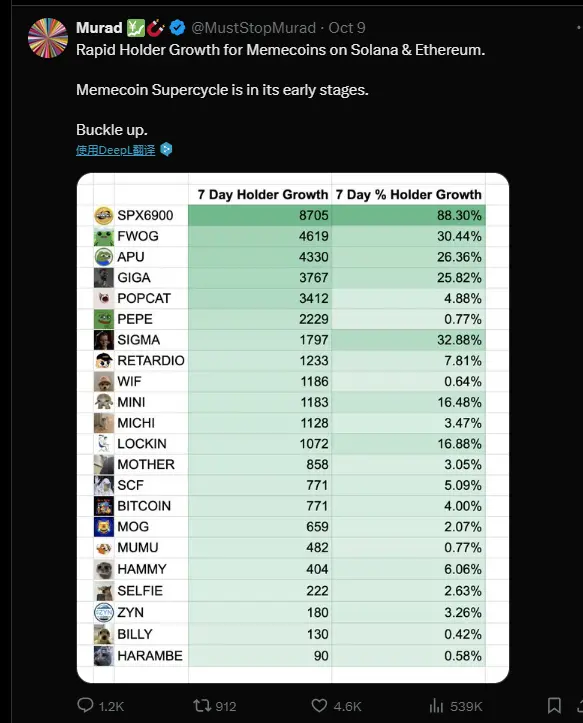Open the @MustStopMurad handle link
This screenshot has width=583, height=723.
pos(253,28)
